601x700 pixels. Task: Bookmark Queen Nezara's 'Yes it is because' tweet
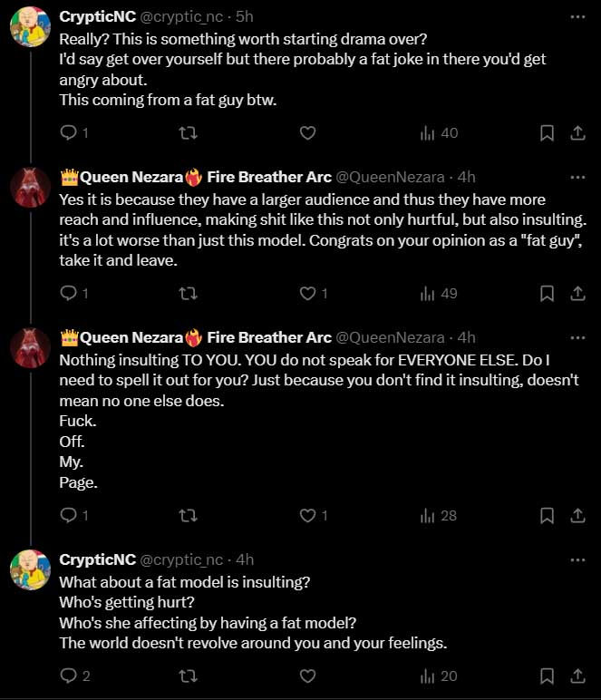point(547,293)
